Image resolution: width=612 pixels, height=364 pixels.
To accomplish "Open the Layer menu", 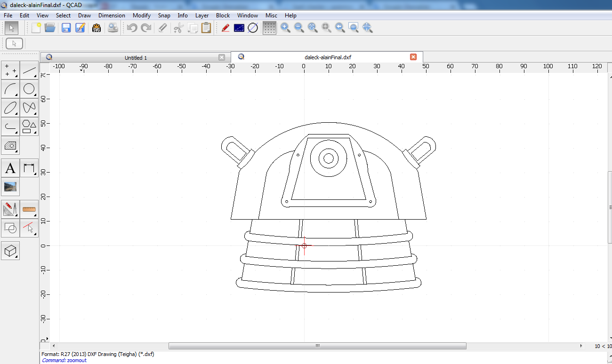I will (202, 15).
